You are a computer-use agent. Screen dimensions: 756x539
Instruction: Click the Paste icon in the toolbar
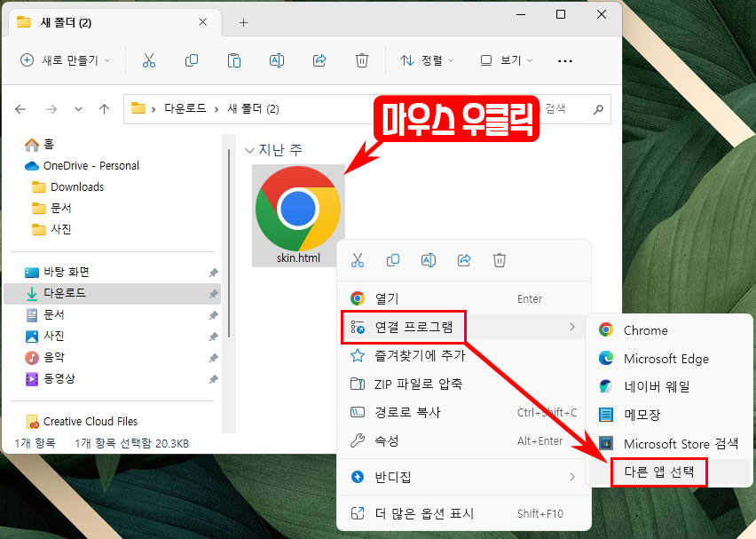(x=233, y=61)
